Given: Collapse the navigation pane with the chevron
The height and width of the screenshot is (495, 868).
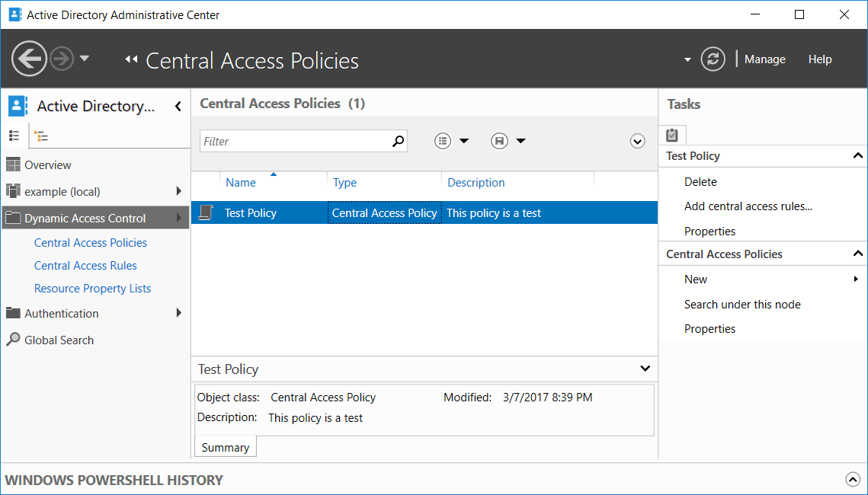Looking at the screenshot, I should (x=178, y=106).
